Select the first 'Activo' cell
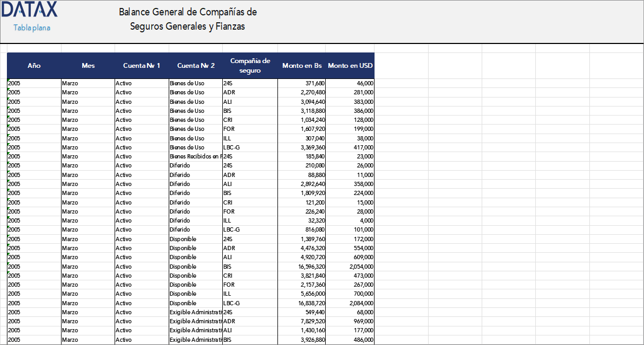 pyautogui.click(x=123, y=83)
